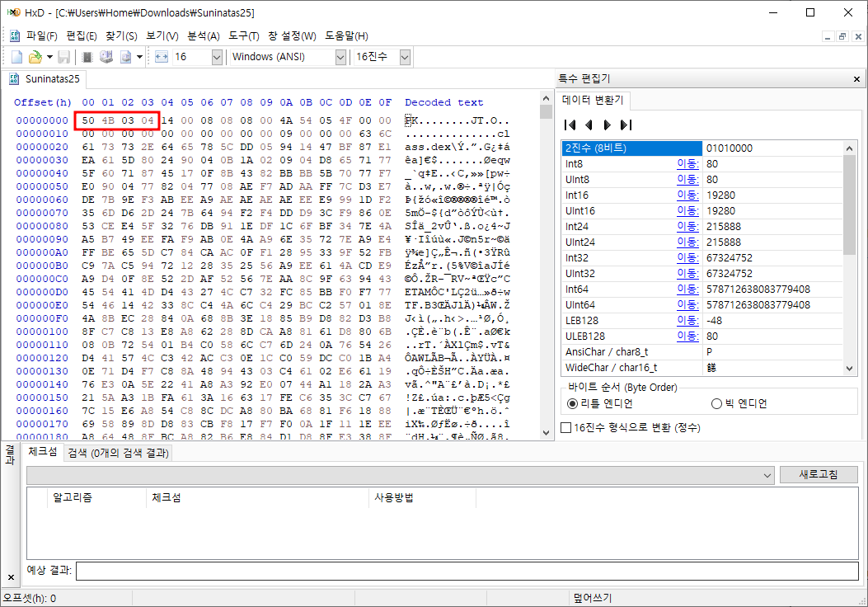Select the Suninatas25 file tab
This screenshot has width=868, height=607.
45,79
